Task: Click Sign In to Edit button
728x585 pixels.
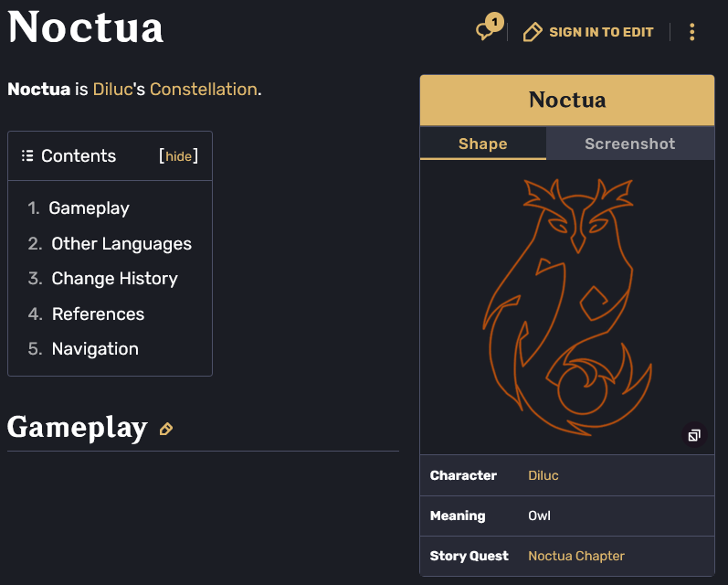Action: 601,32
